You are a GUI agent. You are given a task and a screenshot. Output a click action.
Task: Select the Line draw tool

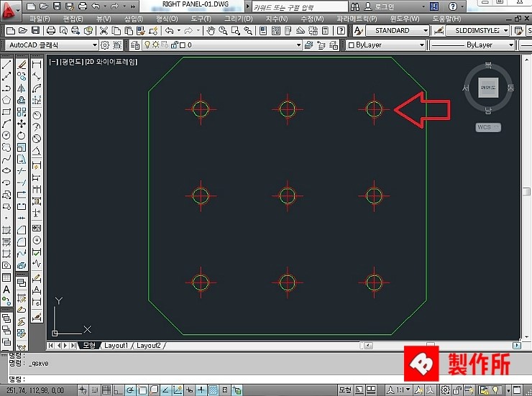click(6, 65)
